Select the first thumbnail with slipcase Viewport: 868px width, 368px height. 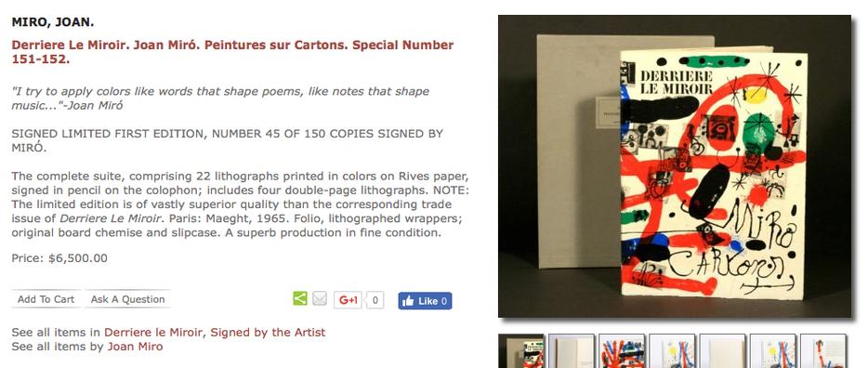tap(521, 351)
